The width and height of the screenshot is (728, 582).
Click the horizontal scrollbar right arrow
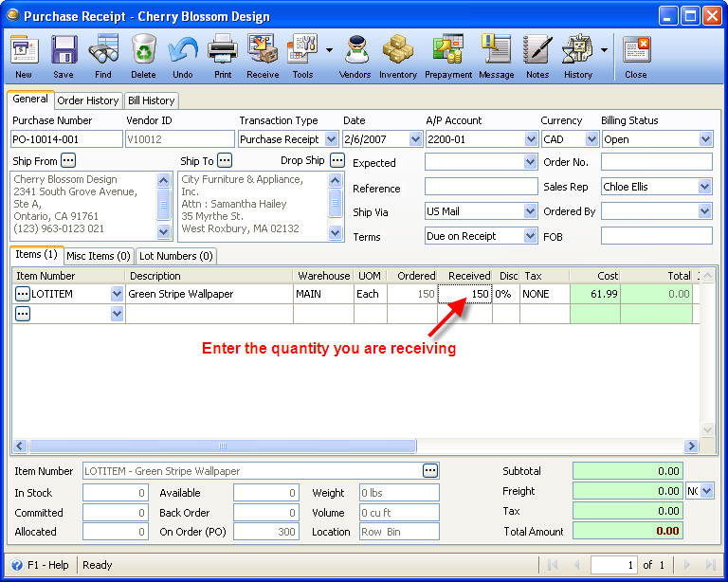[691, 446]
